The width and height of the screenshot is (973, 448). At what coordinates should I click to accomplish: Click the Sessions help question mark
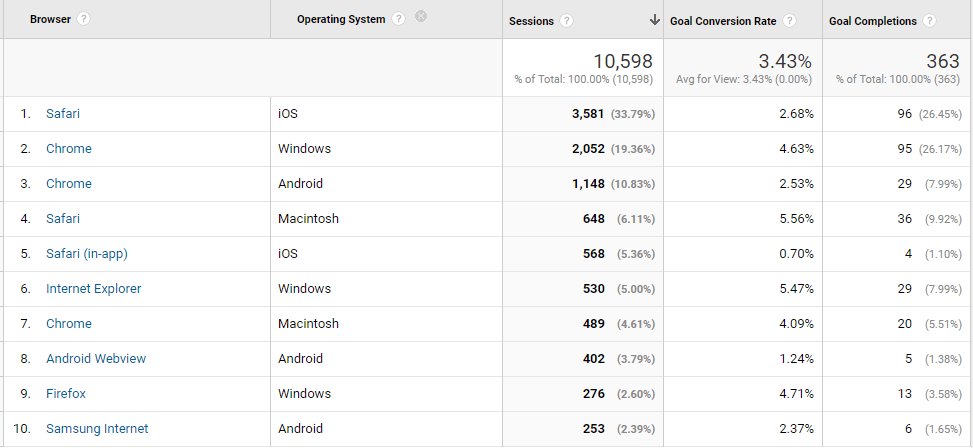coord(566,20)
